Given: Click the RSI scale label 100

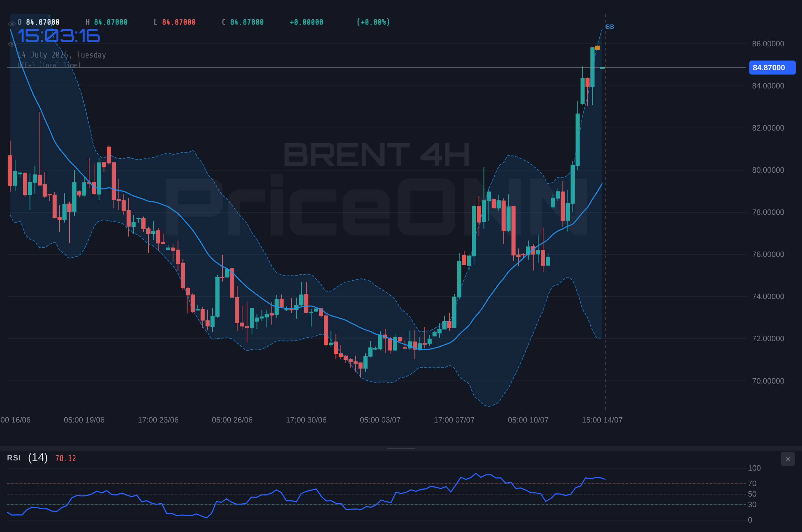Looking at the screenshot, I should [x=754, y=468].
